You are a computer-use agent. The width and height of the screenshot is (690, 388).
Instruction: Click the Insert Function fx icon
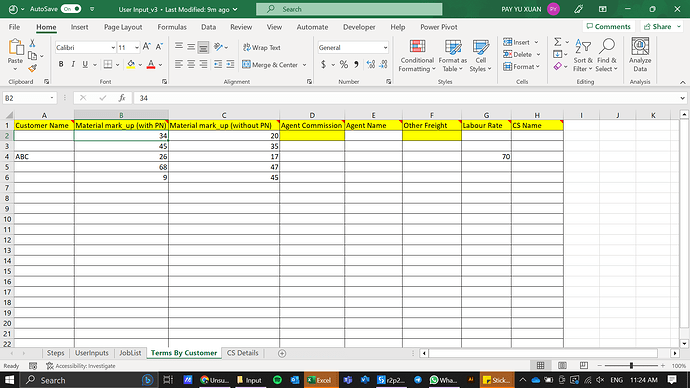tap(122, 98)
